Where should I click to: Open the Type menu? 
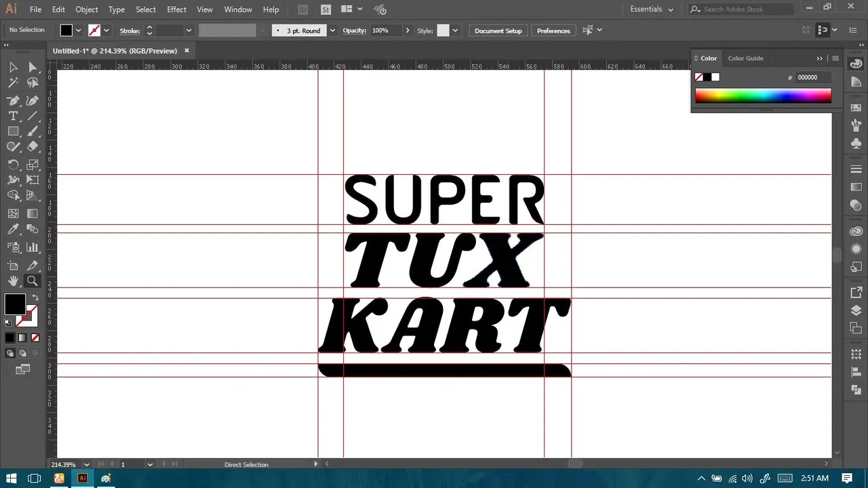click(x=117, y=9)
